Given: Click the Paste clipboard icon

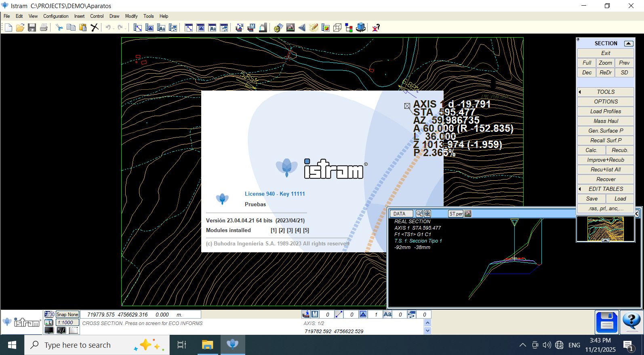Looking at the screenshot, I should coord(83,27).
